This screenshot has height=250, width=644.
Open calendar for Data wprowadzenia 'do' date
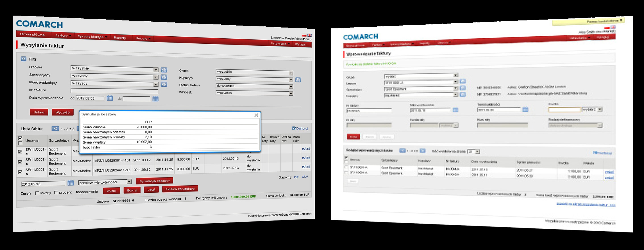tap(155, 99)
